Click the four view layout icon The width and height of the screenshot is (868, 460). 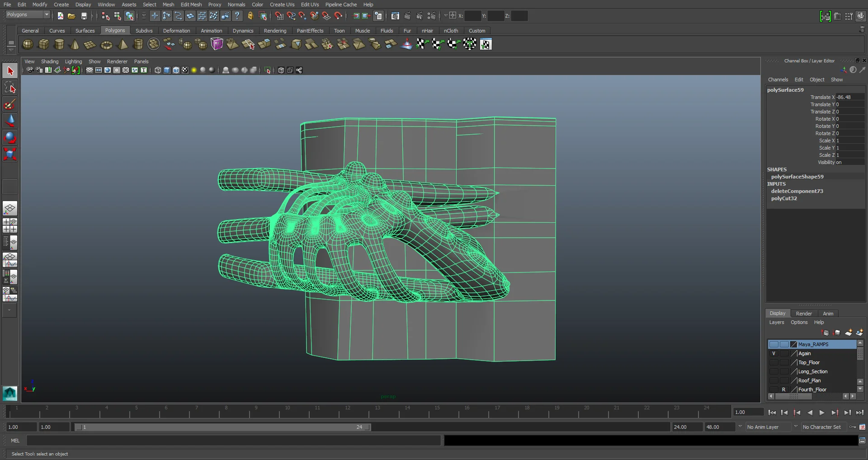pyautogui.click(x=10, y=225)
